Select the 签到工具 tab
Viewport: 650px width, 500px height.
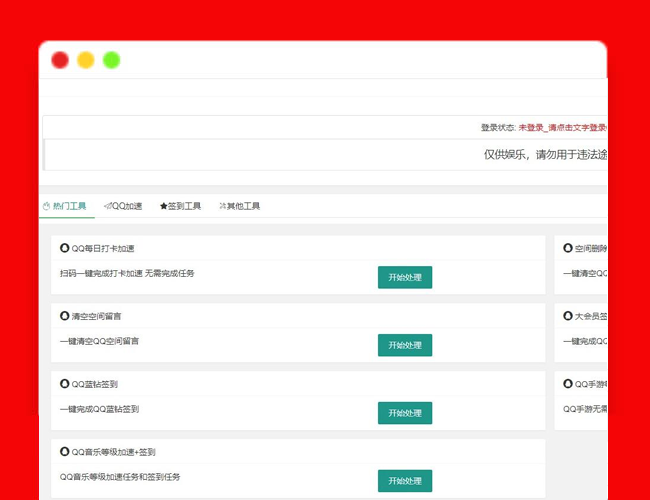click(x=180, y=206)
